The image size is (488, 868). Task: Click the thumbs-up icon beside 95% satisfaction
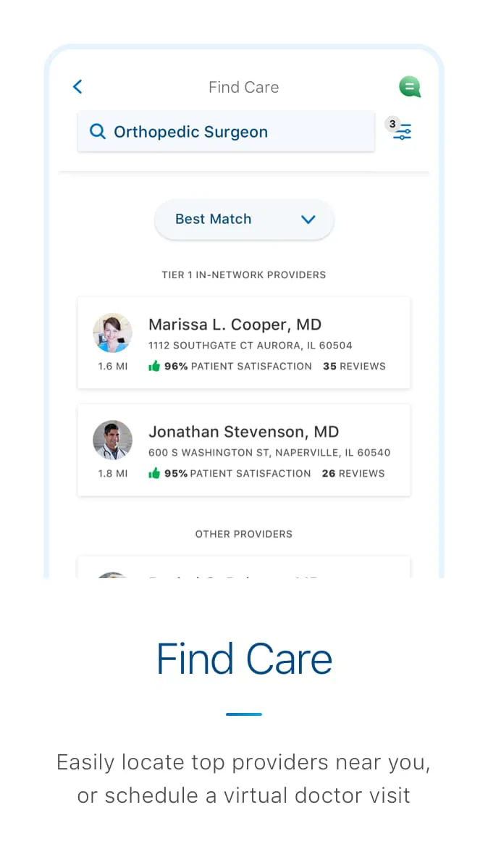tap(153, 473)
